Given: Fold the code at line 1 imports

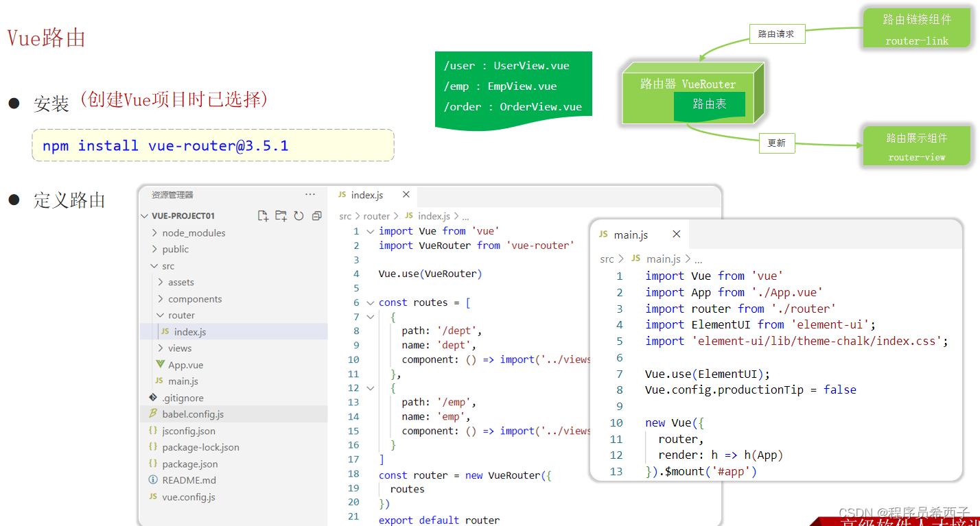Looking at the screenshot, I should pyautogui.click(x=371, y=231).
